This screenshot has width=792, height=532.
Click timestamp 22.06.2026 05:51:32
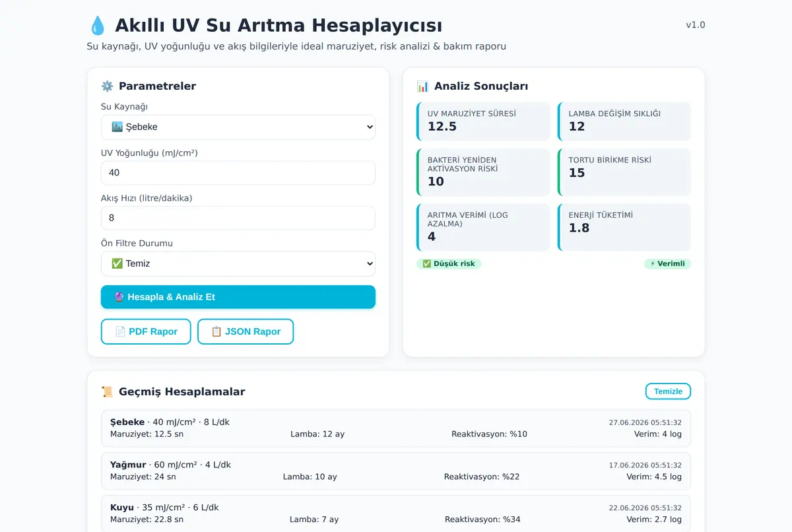(x=645, y=508)
